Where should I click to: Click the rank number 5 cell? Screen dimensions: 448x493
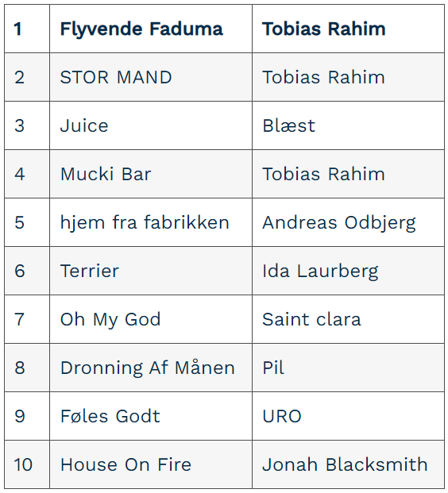tap(27, 222)
